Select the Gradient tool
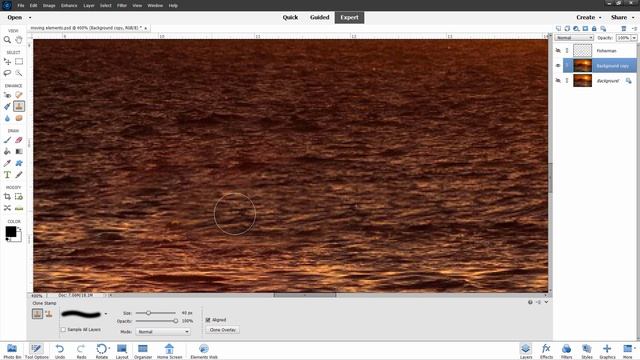640x360 pixels. pyautogui.click(x=19, y=151)
